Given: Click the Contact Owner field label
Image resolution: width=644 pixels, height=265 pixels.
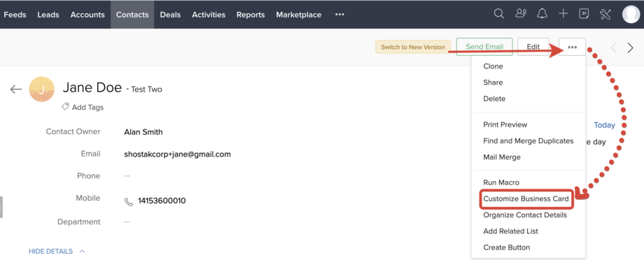Looking at the screenshot, I should click(73, 131).
